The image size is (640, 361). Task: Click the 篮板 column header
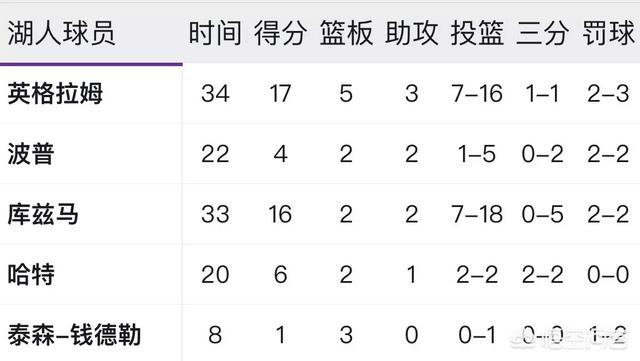pos(346,33)
